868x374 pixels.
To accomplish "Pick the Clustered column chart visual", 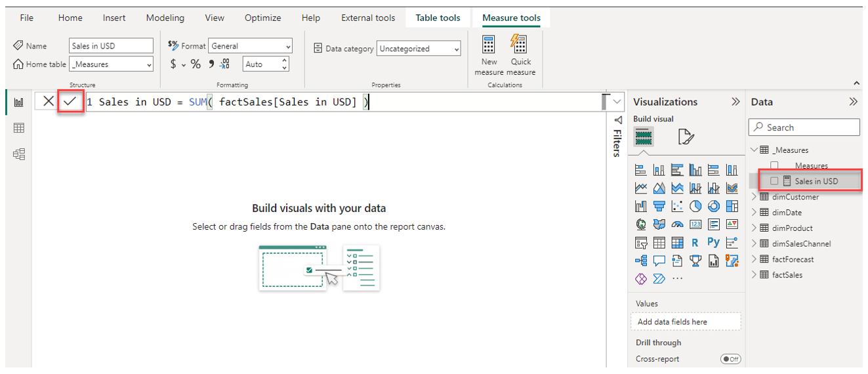I will (695, 170).
